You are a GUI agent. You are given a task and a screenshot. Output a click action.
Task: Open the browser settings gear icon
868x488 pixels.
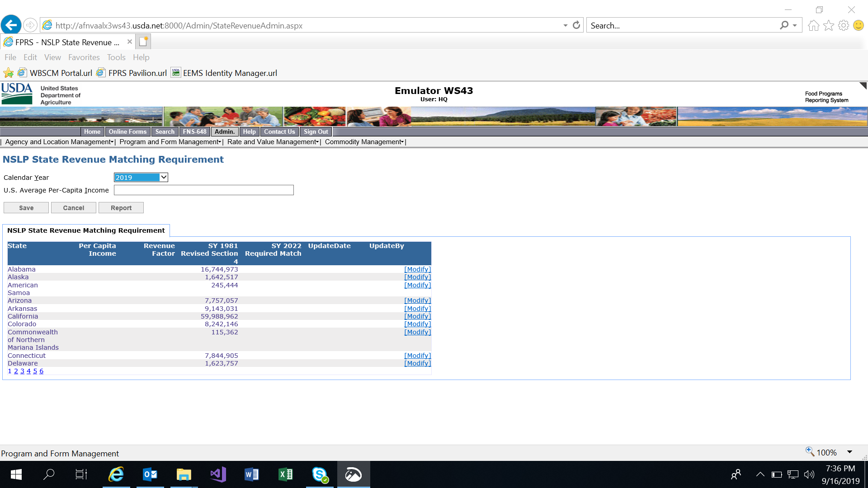click(x=843, y=26)
